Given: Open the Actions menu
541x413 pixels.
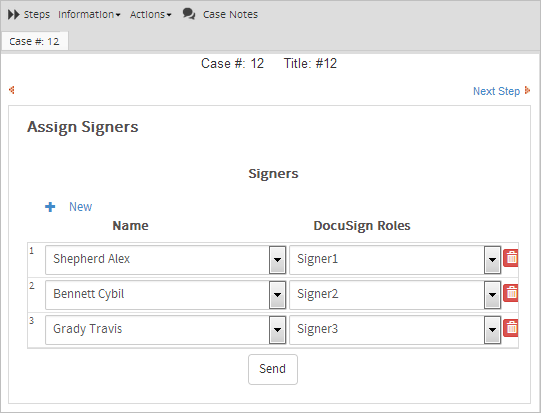Looking at the screenshot, I should 150,14.
